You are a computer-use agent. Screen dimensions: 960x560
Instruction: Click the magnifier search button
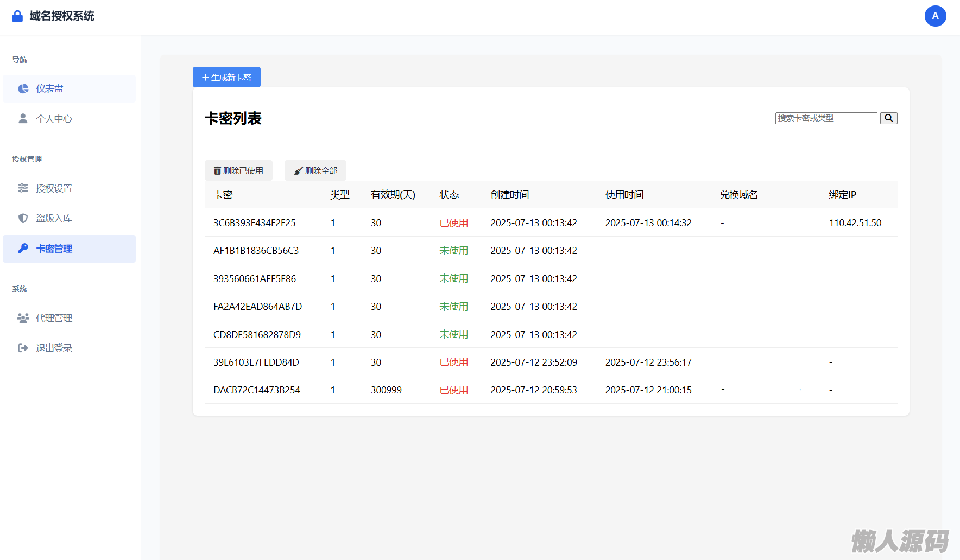[888, 118]
